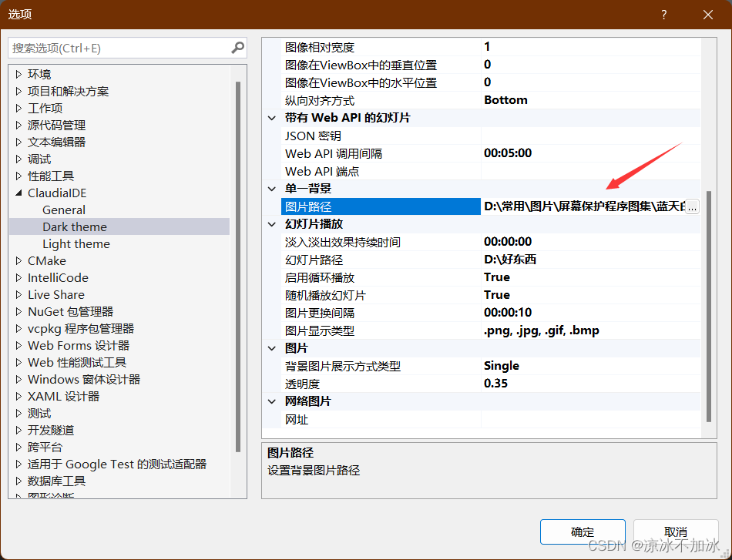The height and width of the screenshot is (560, 732).
Task: Expand the NuGet 包管理器 node arrow
Action: (x=18, y=312)
